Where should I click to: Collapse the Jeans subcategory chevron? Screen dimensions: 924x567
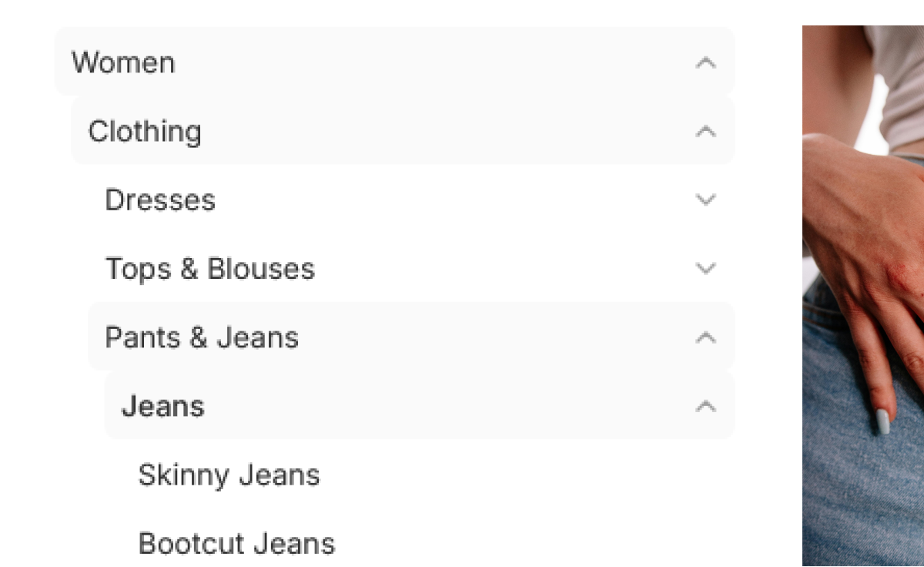[705, 406]
